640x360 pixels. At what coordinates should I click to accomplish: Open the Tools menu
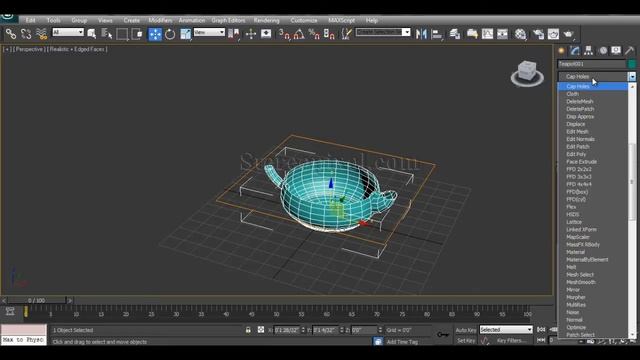[x=53, y=20]
